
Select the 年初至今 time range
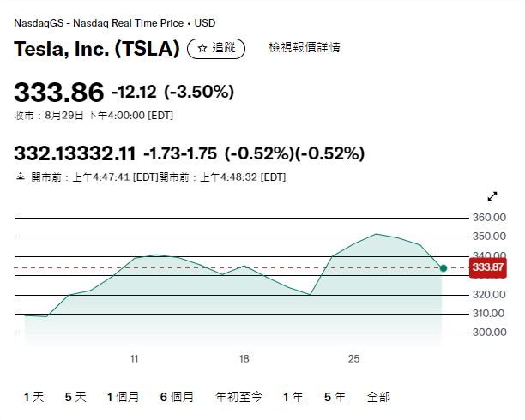coord(238,397)
